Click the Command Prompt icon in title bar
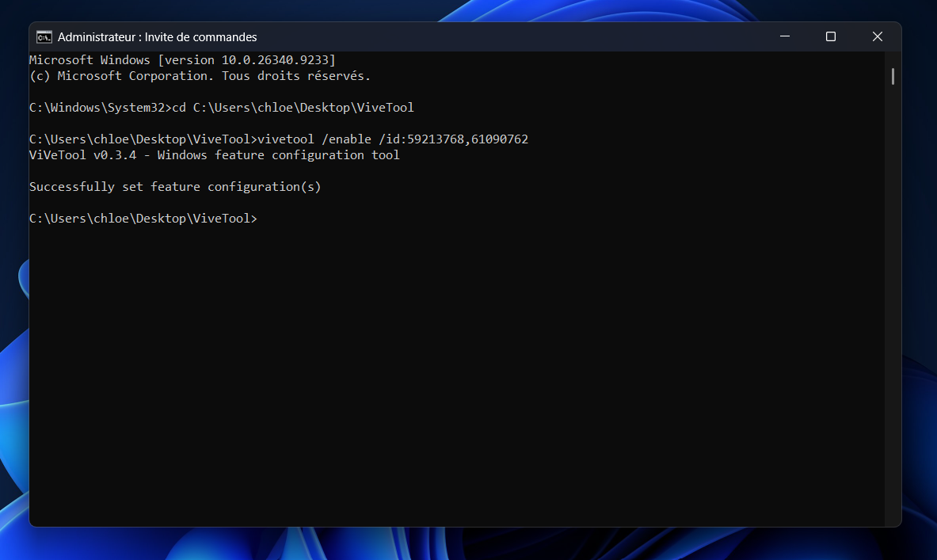 (x=44, y=37)
